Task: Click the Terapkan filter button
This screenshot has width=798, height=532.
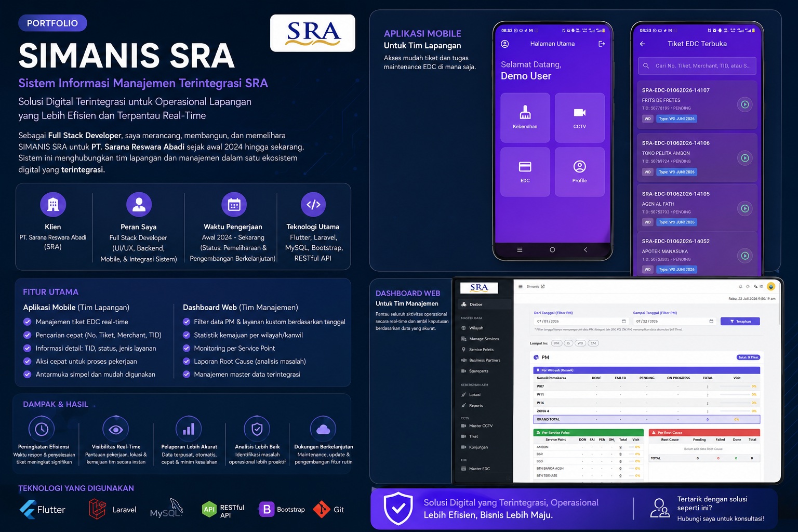Action: [740, 321]
